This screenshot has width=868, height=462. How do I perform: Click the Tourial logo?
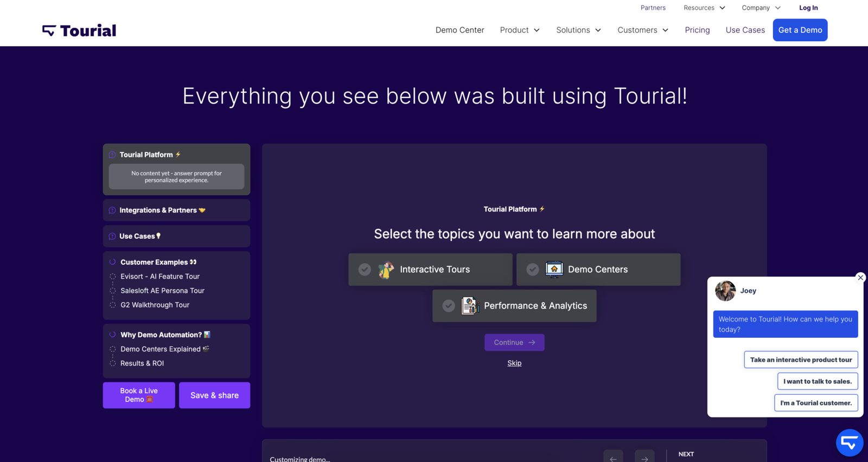point(79,30)
